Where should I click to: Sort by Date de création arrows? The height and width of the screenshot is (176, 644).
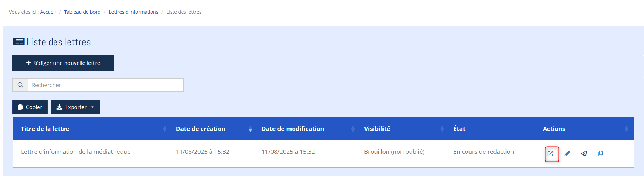[250, 129]
